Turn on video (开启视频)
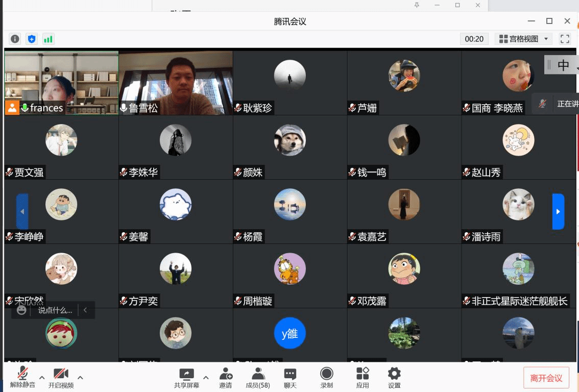The image size is (579, 392). click(61, 378)
